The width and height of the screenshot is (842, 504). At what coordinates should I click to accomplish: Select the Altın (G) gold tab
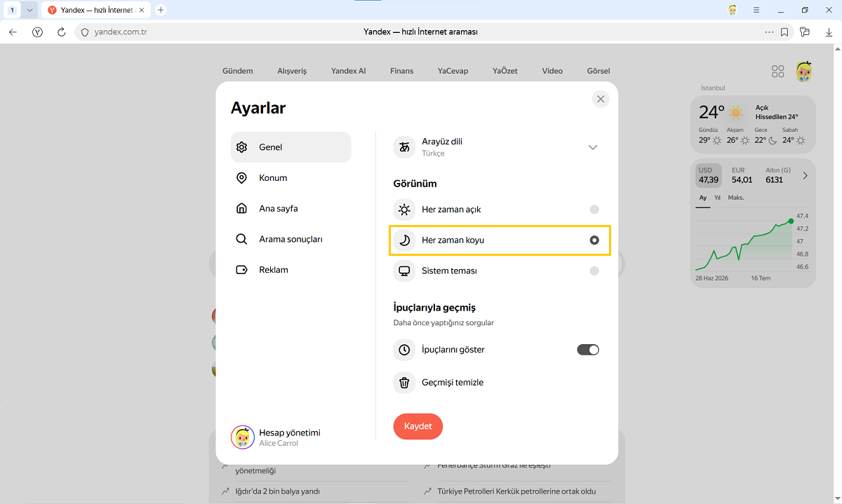point(778,175)
